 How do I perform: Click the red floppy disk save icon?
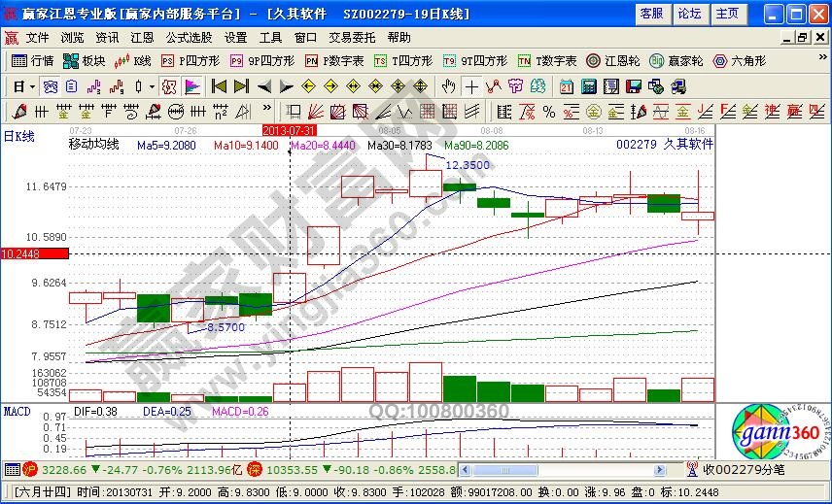pos(634,86)
